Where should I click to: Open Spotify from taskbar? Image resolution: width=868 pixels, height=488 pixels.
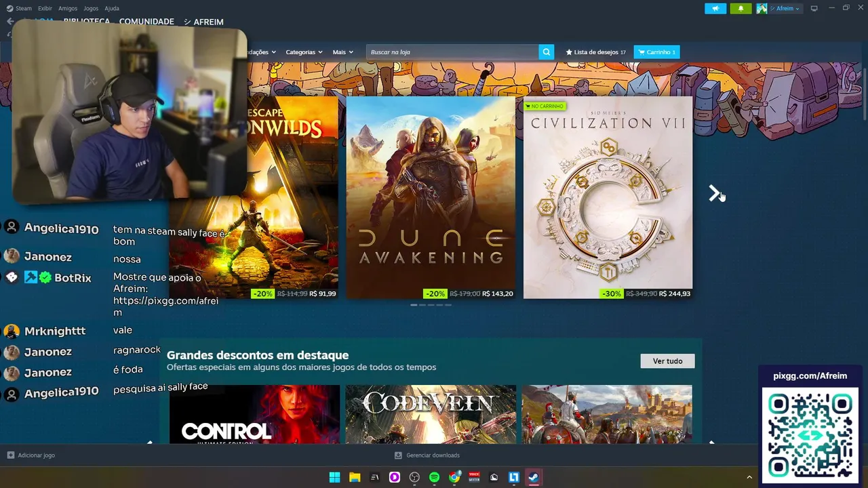434,477
